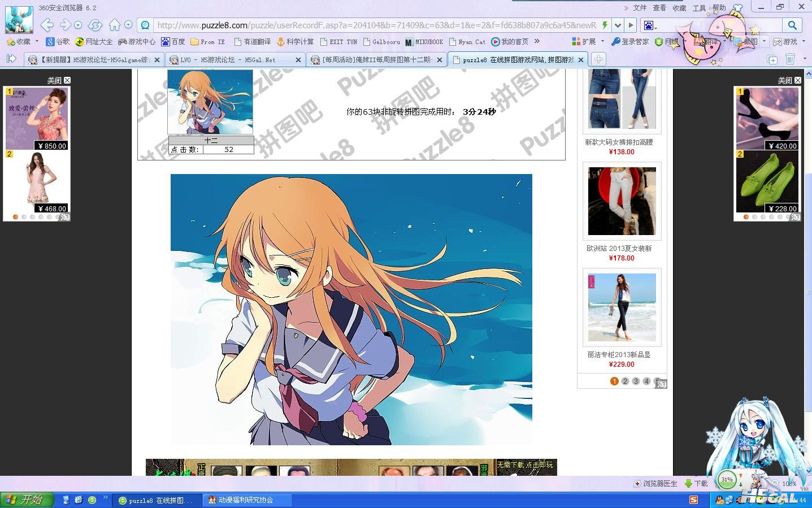The height and width of the screenshot is (508, 812).
Task: Open the skin changer shirt icon
Action: (737, 7)
